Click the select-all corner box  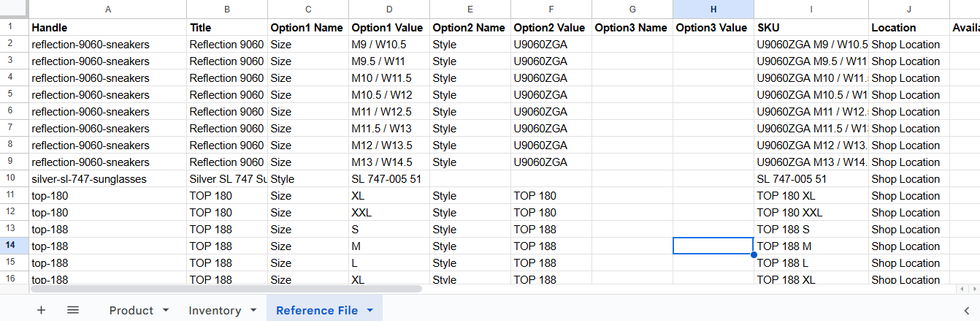point(14,9)
